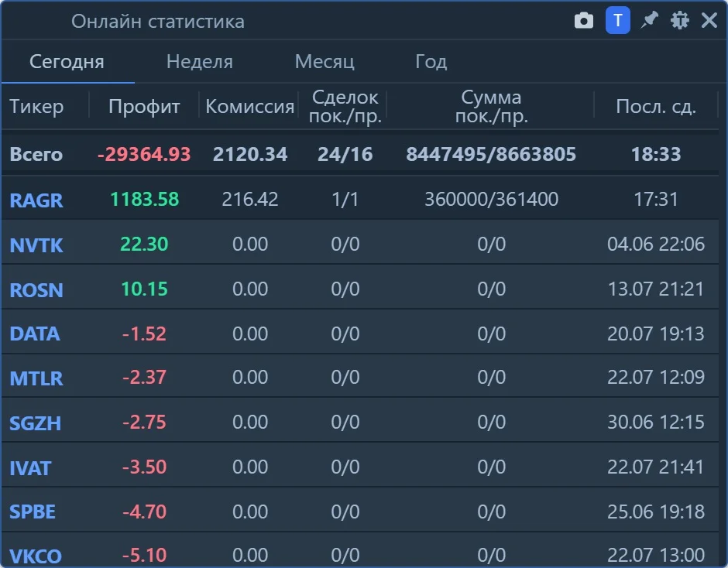728x568 pixels.
Task: Open the NVTK ticker
Action: [36, 245]
